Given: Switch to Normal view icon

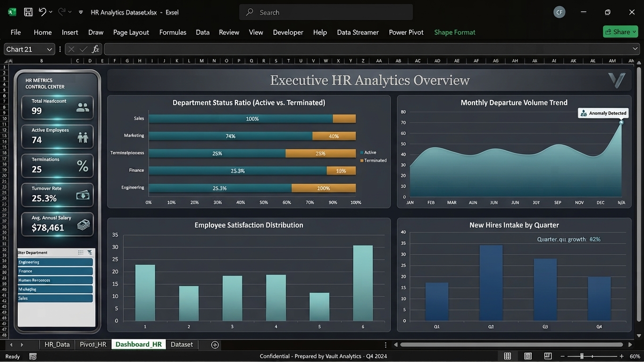Looking at the screenshot, I should pos(508,356).
